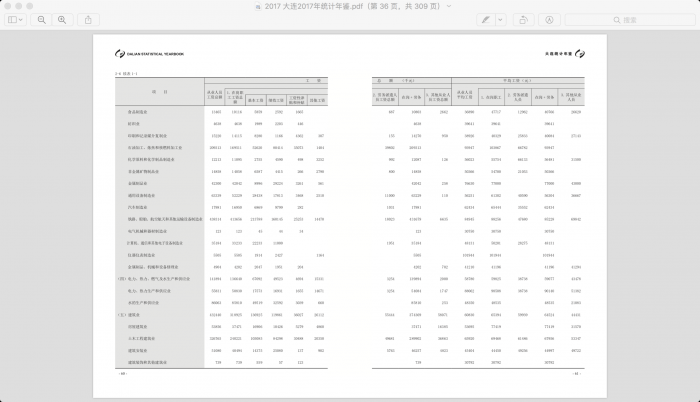Expand the highlight color dropdown arrow
This screenshot has height=402, width=700.
(498, 19)
